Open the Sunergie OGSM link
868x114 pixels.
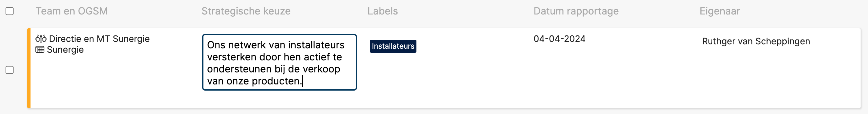(65, 50)
